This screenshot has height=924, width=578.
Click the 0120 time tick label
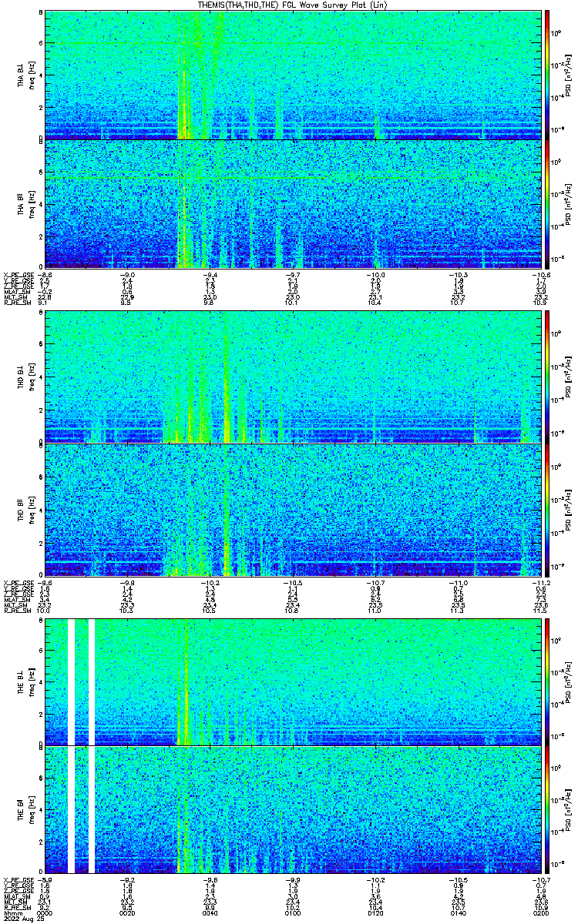375,913
